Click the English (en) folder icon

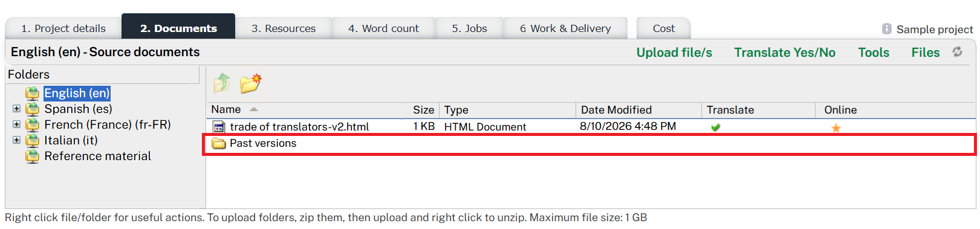pyautogui.click(x=32, y=93)
